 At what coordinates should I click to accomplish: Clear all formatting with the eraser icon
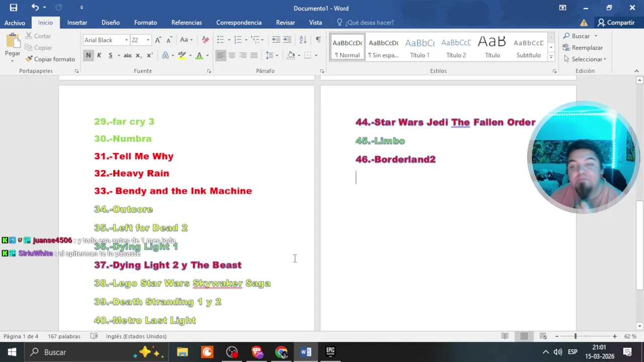[205, 40]
